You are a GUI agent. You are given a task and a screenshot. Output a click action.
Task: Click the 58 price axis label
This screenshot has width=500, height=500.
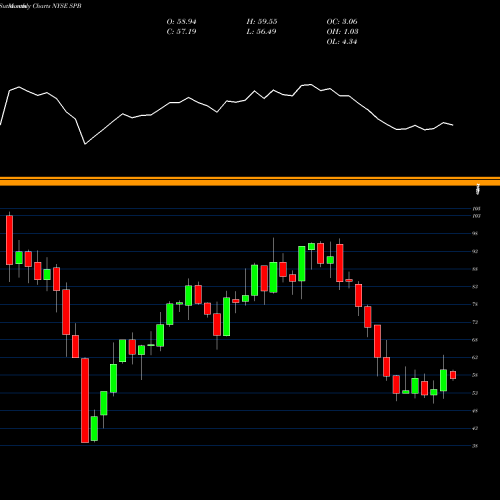[x=475, y=375]
